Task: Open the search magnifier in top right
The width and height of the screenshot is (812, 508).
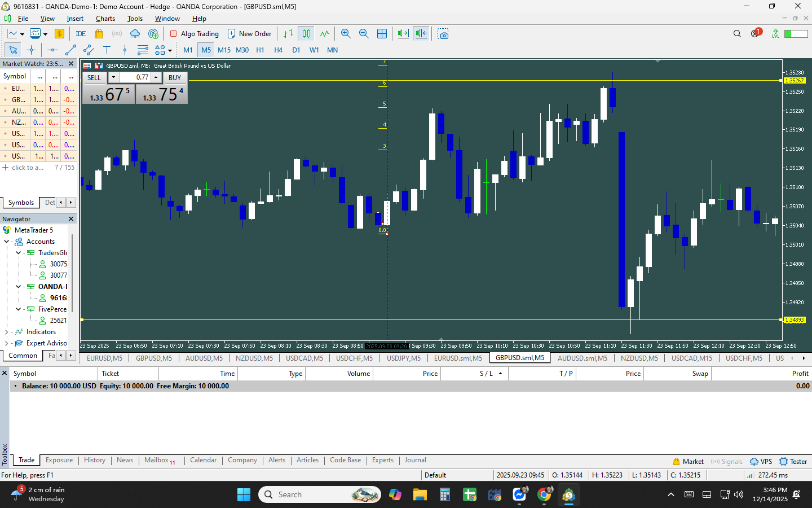Action: tap(737, 34)
